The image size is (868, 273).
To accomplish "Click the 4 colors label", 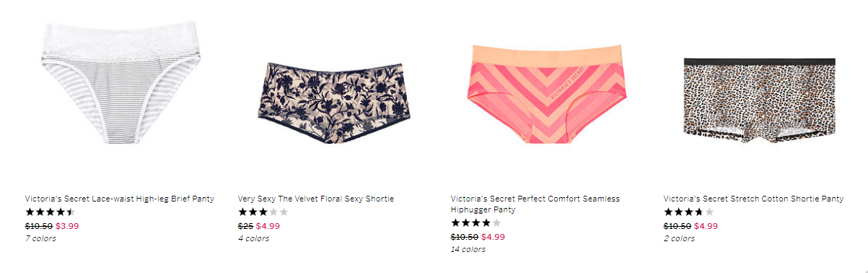I will click(x=253, y=238).
